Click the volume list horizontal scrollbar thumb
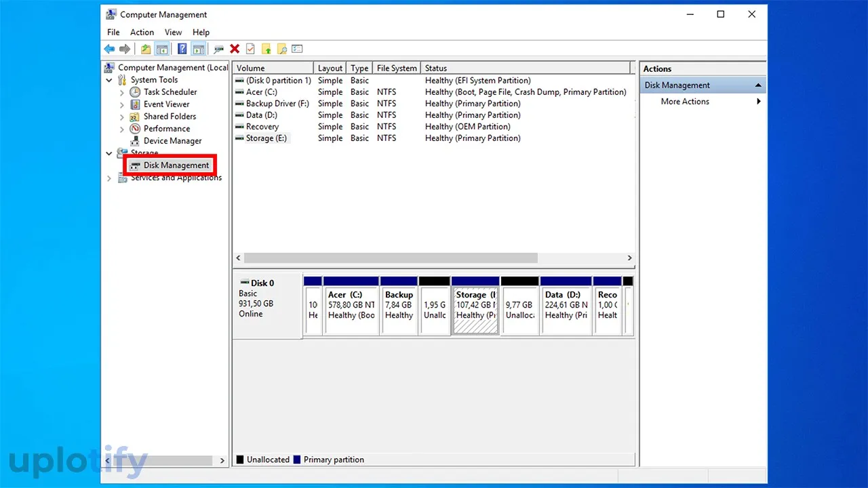Screen dimensions: 868x488 391,258
